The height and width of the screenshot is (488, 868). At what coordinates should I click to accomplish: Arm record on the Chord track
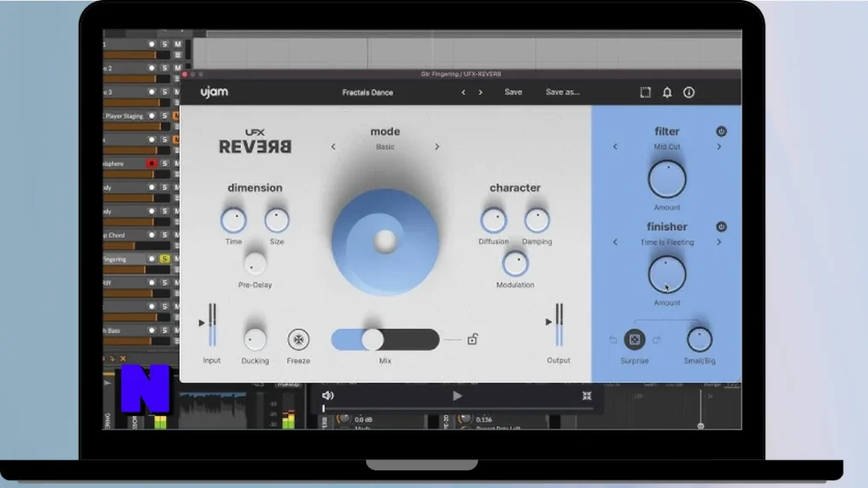point(151,236)
